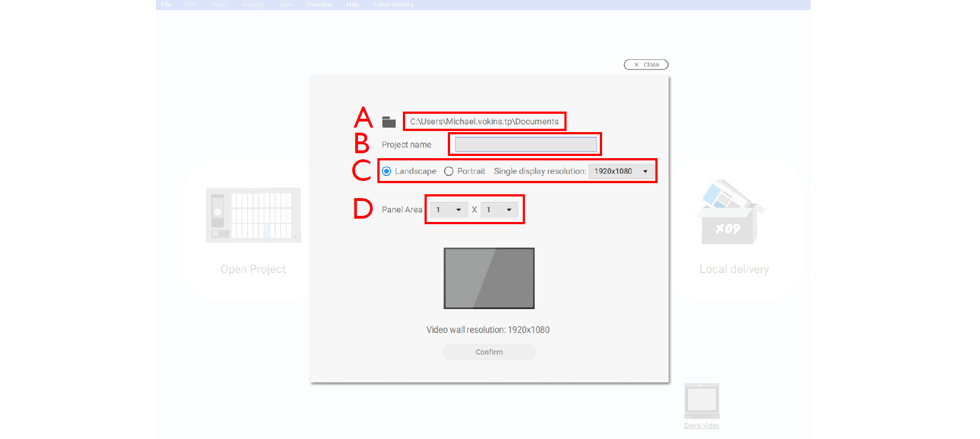Open the Preview menu
This screenshot has height=439, width=980.
tap(320, 4)
